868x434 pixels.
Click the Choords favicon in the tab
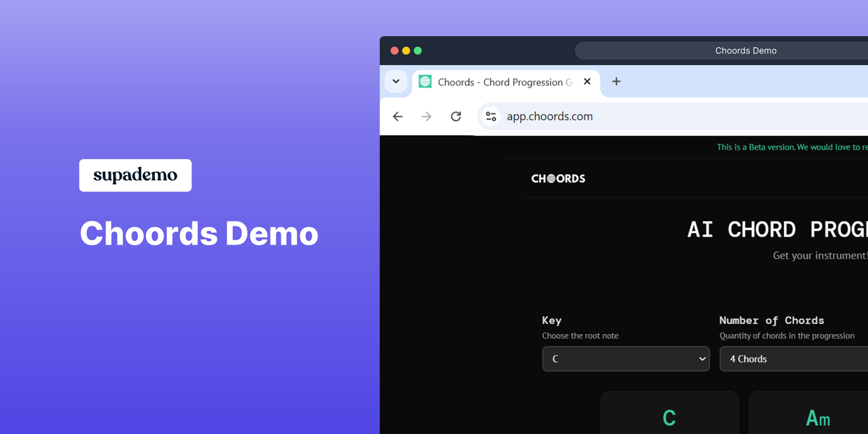click(x=425, y=82)
